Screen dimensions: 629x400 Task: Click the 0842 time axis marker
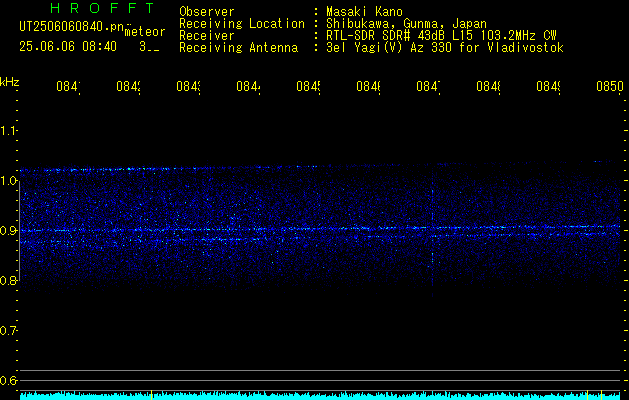tap(128, 87)
